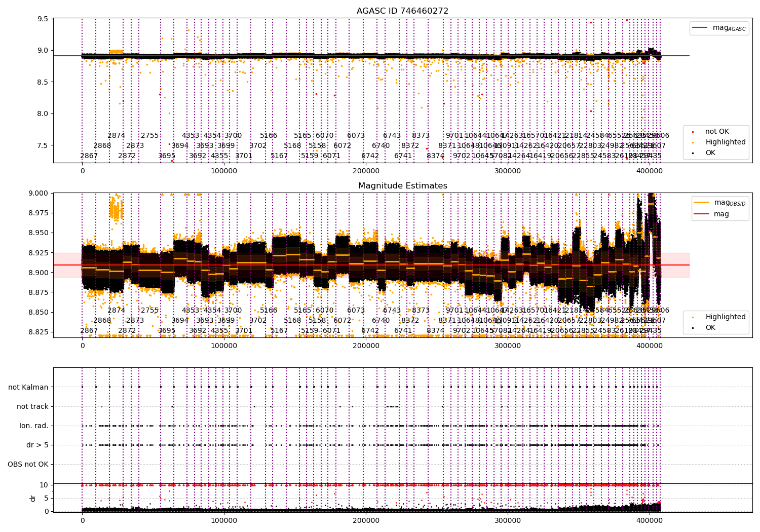Click OBSID label '2874' in the top plot
This screenshot has width=760, height=532.
click(x=117, y=135)
